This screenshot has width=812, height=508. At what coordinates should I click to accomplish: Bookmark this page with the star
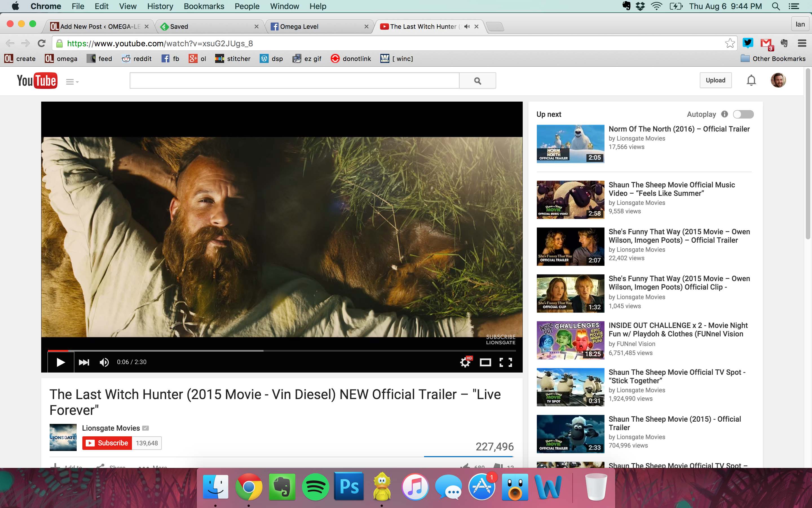coord(729,43)
